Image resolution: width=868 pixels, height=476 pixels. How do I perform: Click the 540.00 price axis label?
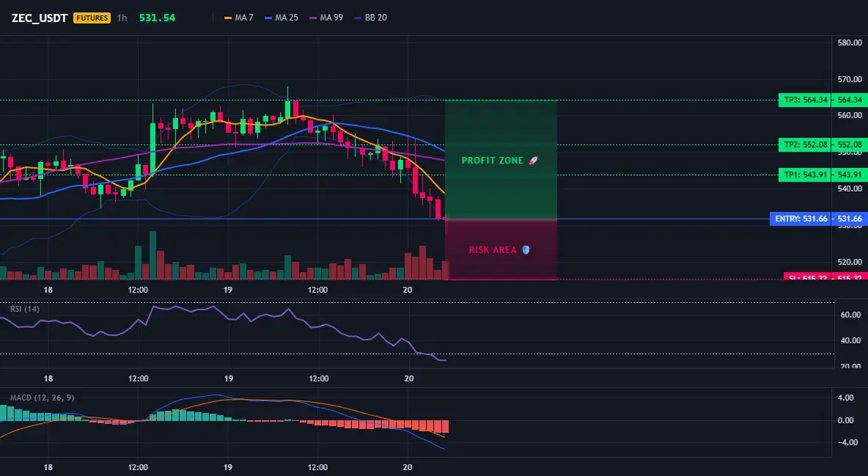[x=849, y=188]
